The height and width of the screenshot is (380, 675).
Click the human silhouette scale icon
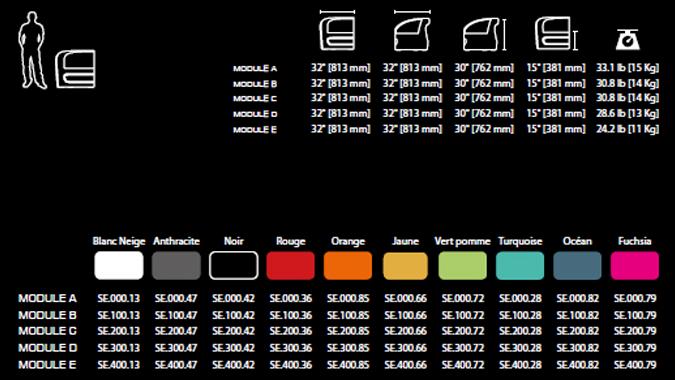pyautogui.click(x=32, y=51)
